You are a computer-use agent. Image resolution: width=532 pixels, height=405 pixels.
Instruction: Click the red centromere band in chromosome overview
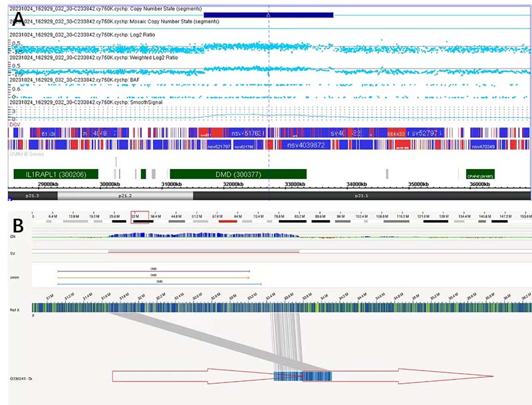click(x=227, y=221)
